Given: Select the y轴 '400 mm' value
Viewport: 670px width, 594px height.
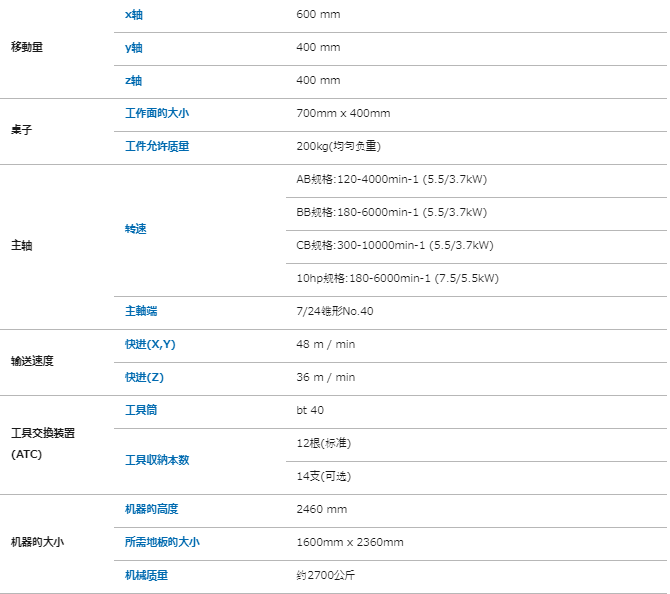Looking at the screenshot, I should [x=318, y=47].
